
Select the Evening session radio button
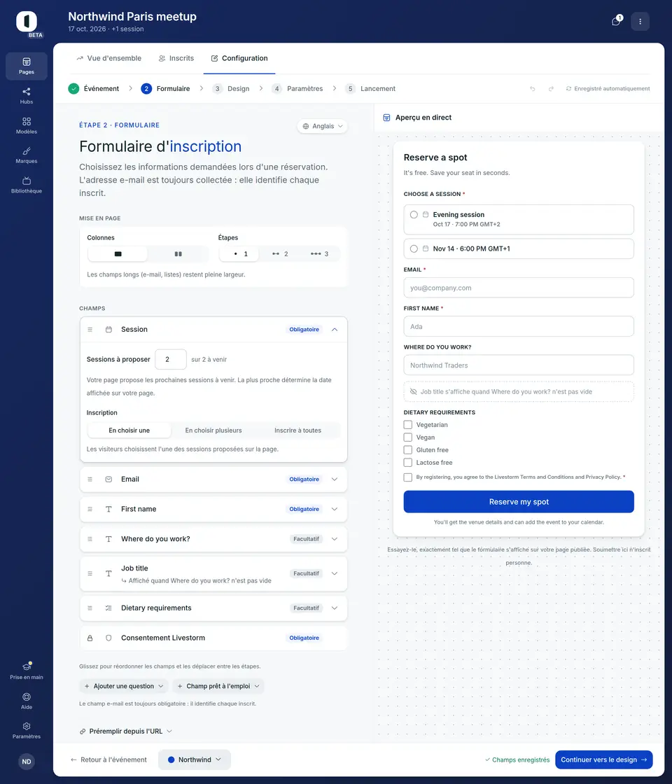click(414, 214)
